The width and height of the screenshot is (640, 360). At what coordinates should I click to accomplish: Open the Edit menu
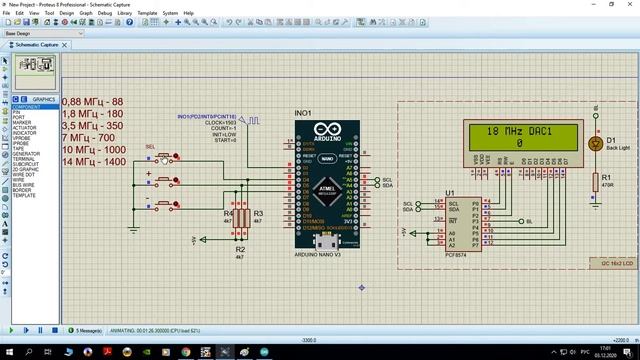coord(19,13)
